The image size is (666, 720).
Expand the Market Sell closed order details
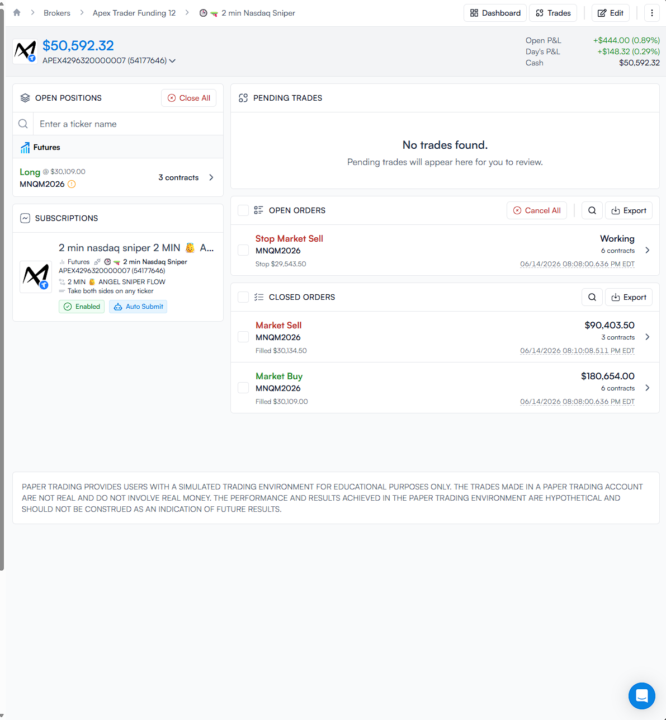pyautogui.click(x=647, y=337)
